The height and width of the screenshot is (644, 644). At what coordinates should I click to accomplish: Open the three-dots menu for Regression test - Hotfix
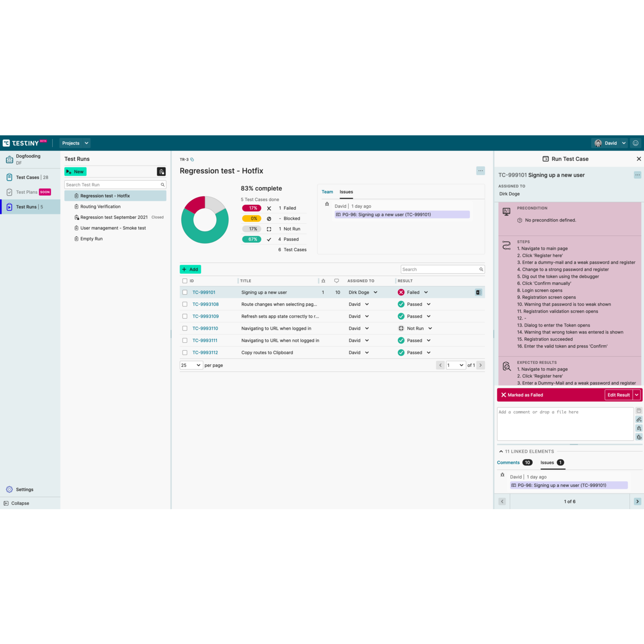[480, 171]
